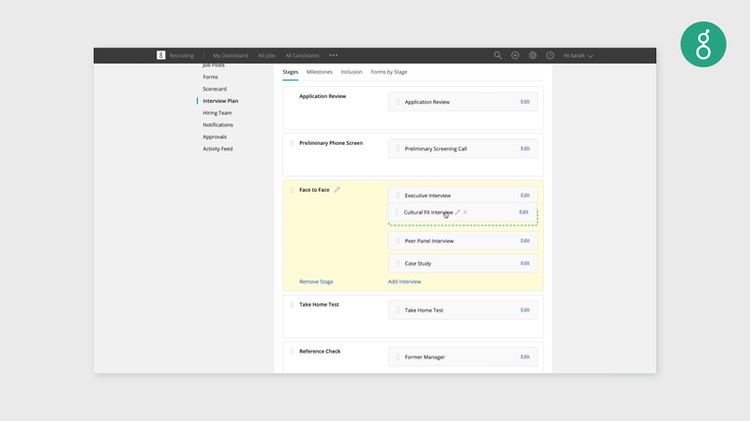750x421 pixels.
Task: Click the Peer Panel Interview name
Action: tap(429, 241)
